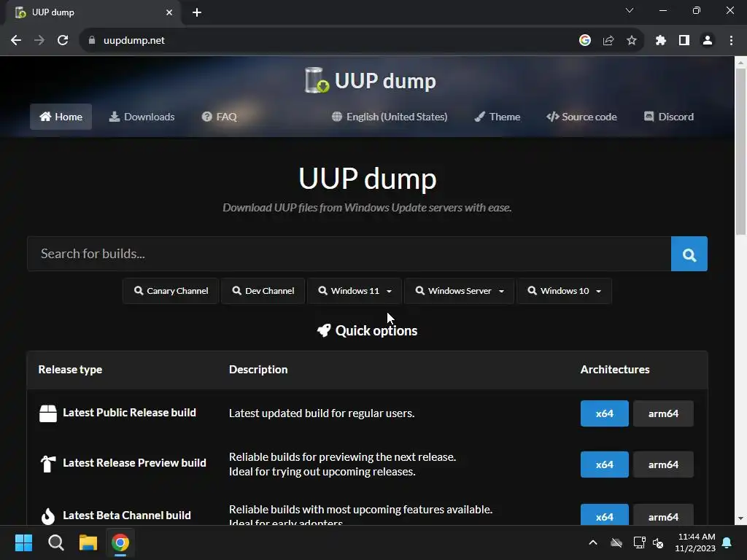
Task: Visit the Source code link
Action: 581,117
